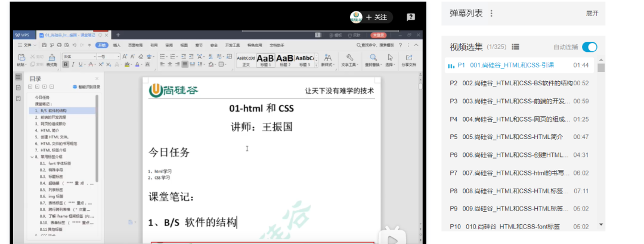Click the Increase Font Size icon
This screenshot has height=244, width=644.
click(126, 57)
